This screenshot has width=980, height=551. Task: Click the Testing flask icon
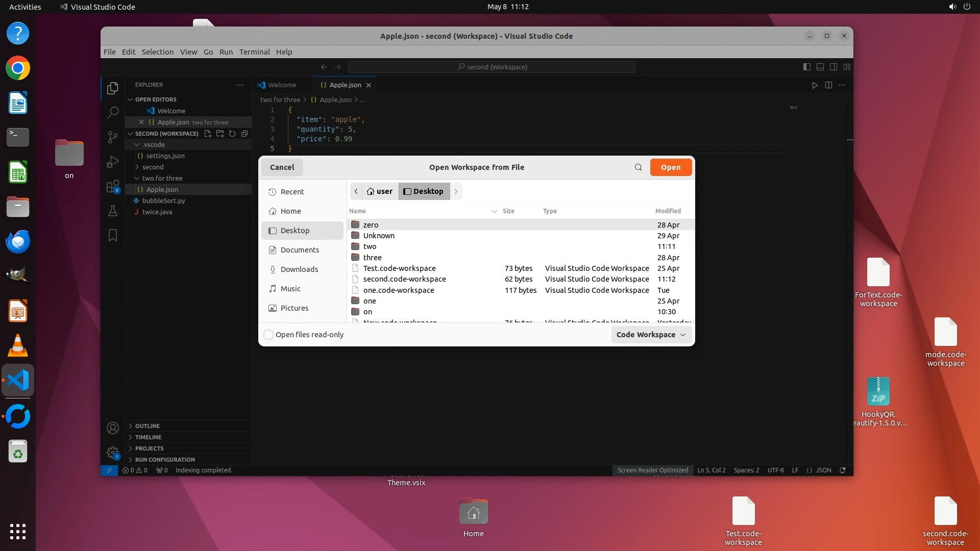click(113, 211)
